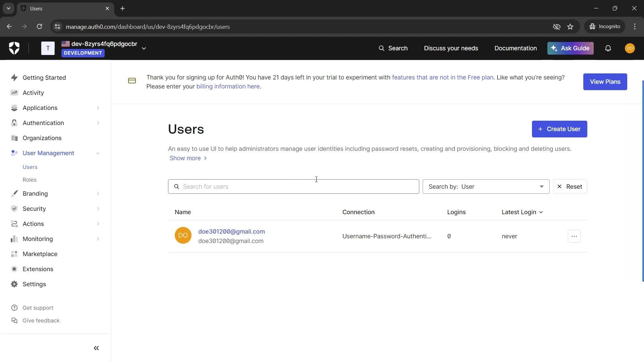Click the Branding brush icon

[14, 193]
